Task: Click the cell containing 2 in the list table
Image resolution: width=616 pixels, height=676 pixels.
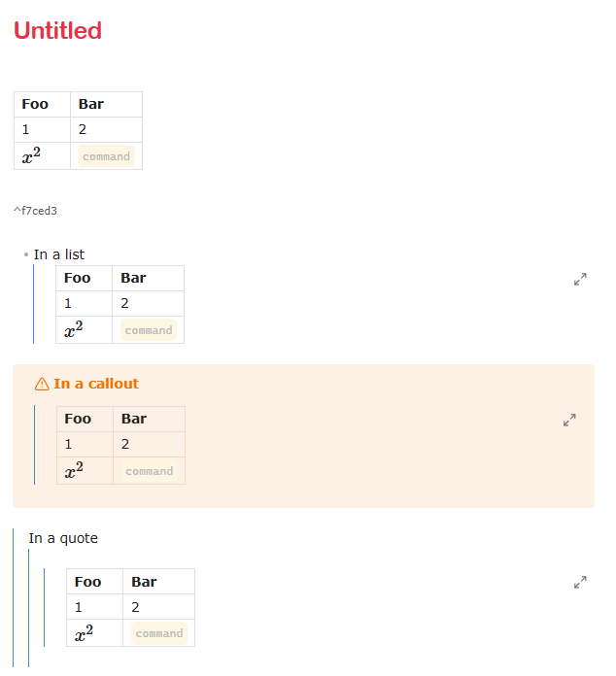Action: (x=125, y=303)
